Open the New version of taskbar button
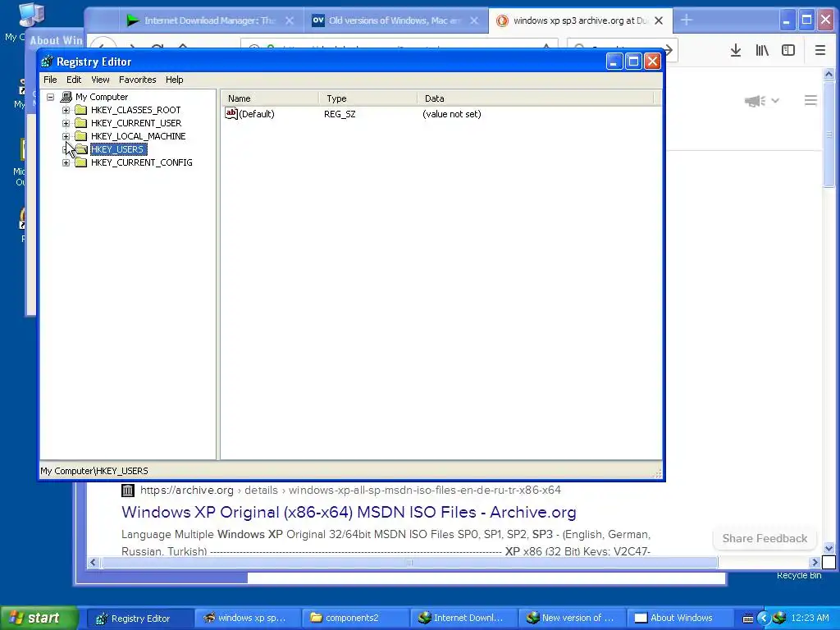The image size is (840, 630). tap(571, 618)
